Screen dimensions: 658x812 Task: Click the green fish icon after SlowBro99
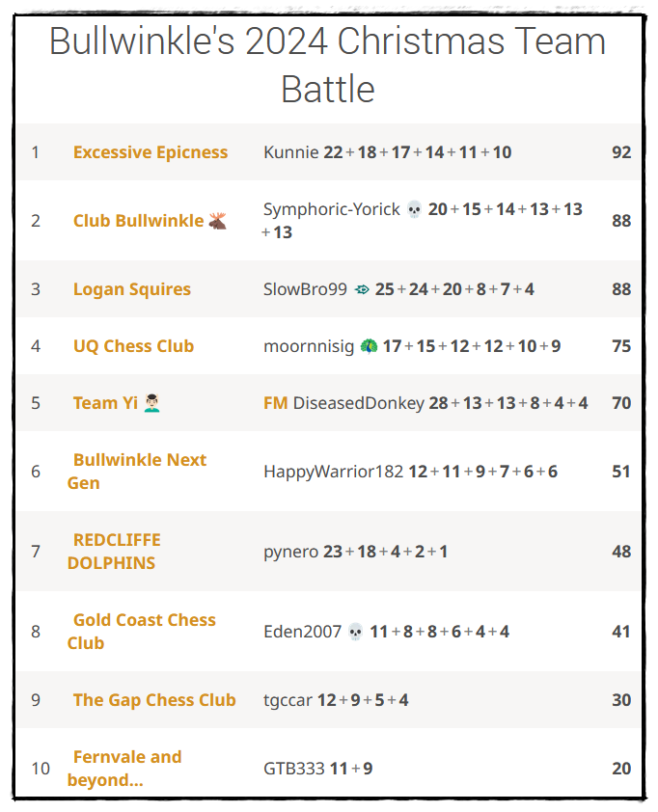click(362, 289)
